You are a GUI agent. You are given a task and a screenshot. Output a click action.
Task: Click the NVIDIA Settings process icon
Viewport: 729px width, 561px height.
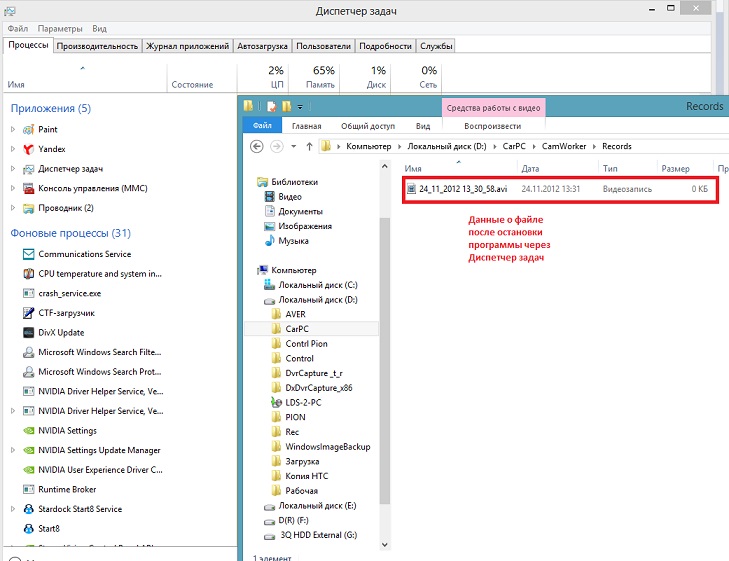pos(28,431)
